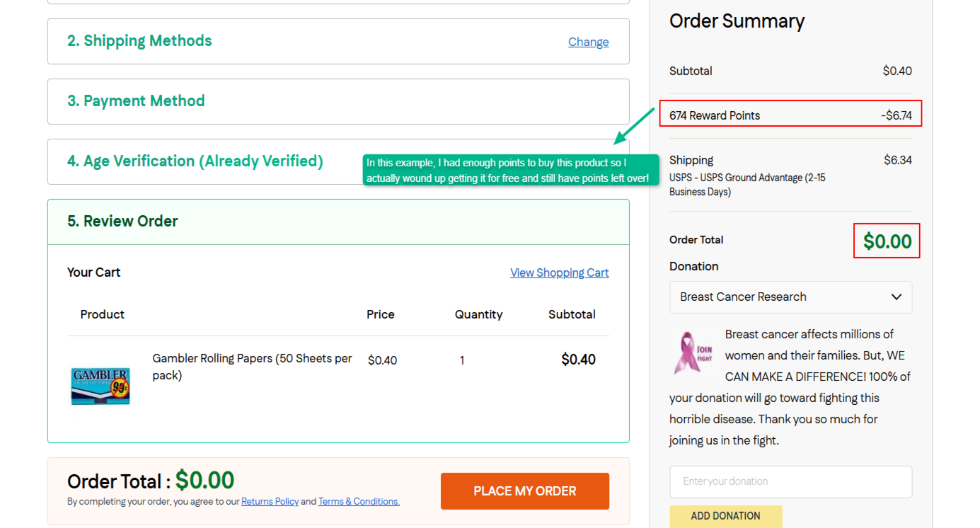Click the 674 Reward Points row

[790, 115]
